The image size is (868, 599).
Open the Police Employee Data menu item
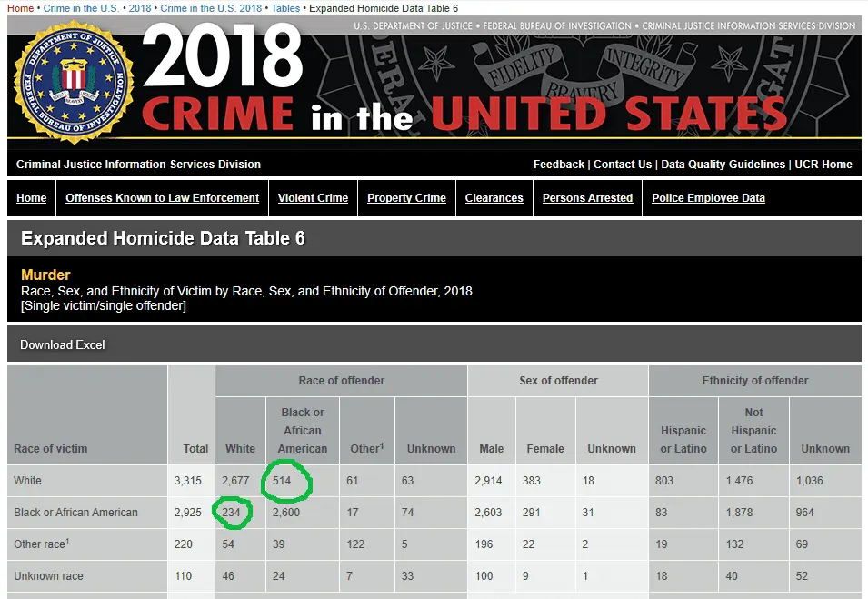pos(708,197)
